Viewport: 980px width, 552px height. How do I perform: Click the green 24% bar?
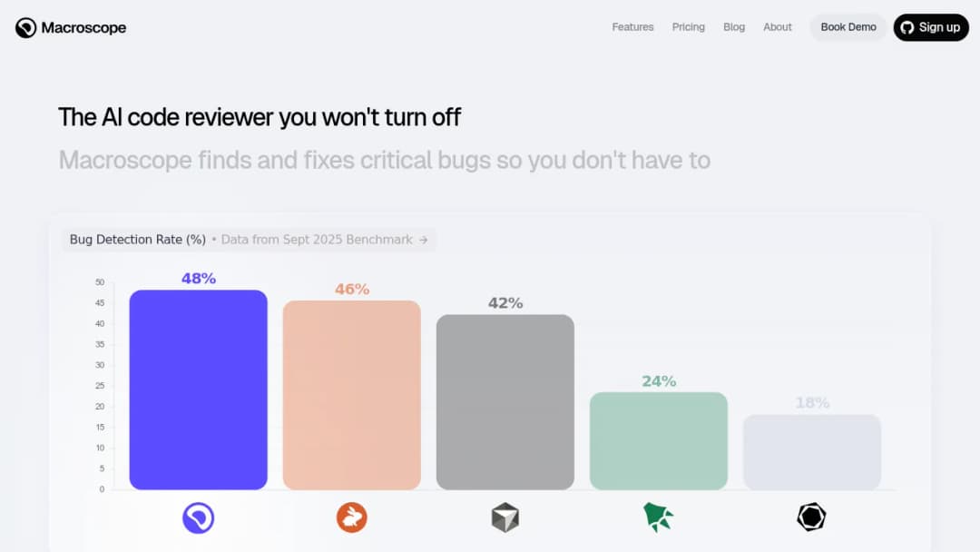tap(659, 440)
